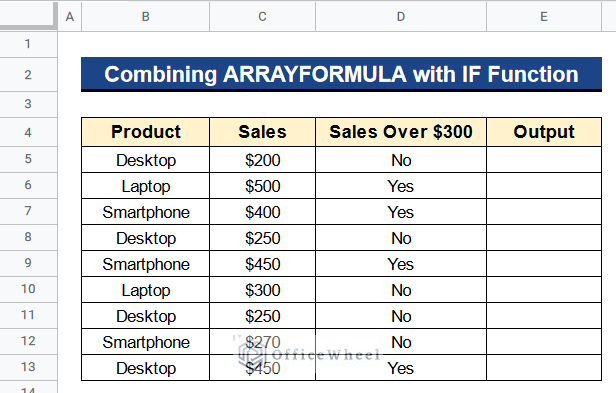Select row 13 header

(x=28, y=367)
